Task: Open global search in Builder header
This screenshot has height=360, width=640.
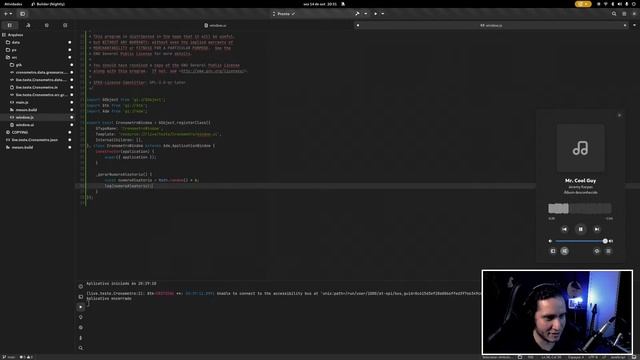Action: (614, 14)
